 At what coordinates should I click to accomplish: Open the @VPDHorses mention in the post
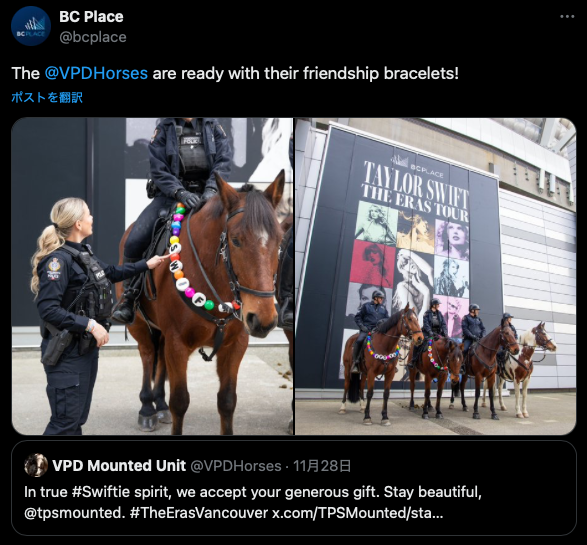click(96, 73)
